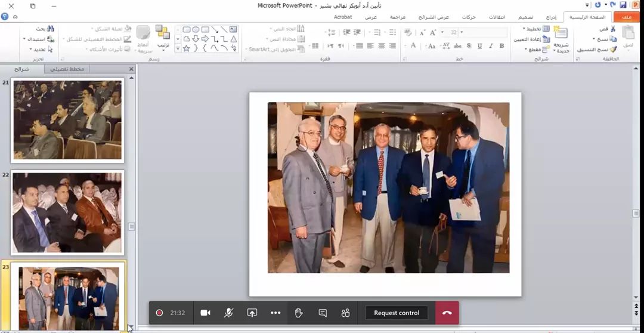Open the Acrobat ribbon tab

[343, 17]
